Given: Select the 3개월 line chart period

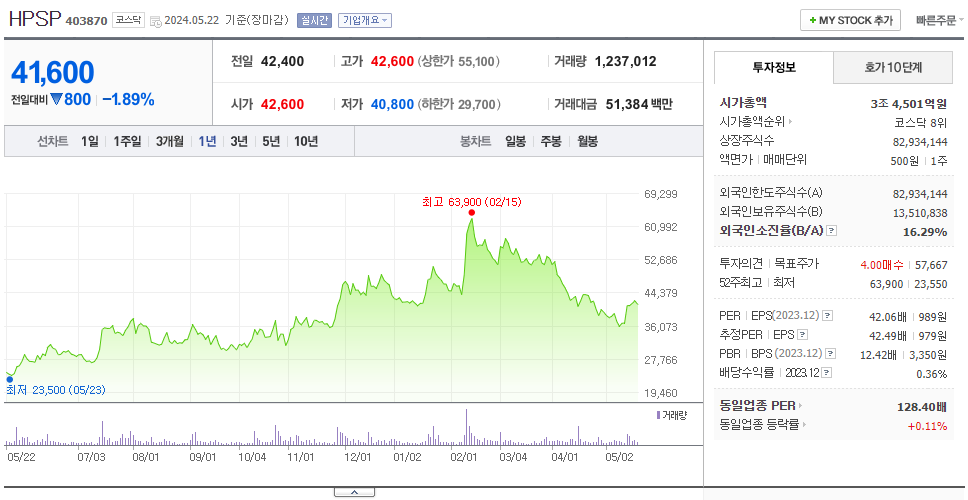Looking at the screenshot, I should coord(170,141).
